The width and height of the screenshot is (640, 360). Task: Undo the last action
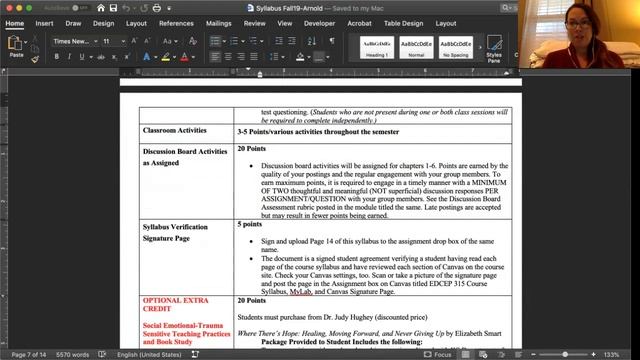click(x=126, y=8)
